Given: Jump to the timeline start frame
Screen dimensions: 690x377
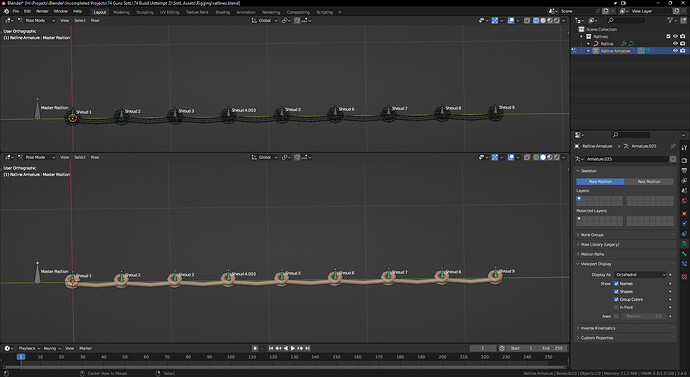Looking at the screenshot, I should click(271, 348).
